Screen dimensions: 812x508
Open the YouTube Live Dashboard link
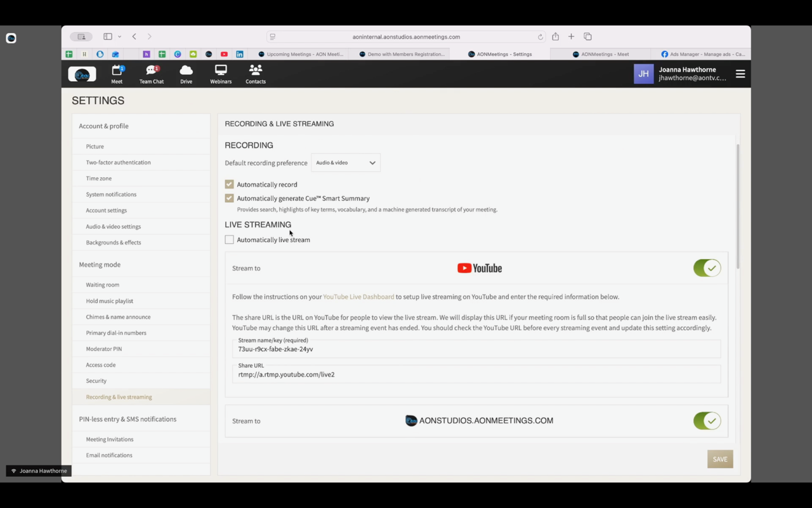[358, 297]
